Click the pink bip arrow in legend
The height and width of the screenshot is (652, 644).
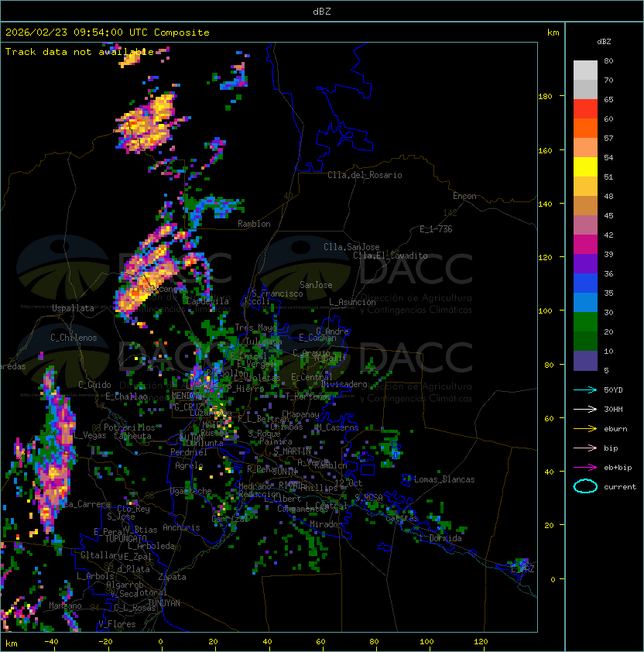(x=585, y=448)
